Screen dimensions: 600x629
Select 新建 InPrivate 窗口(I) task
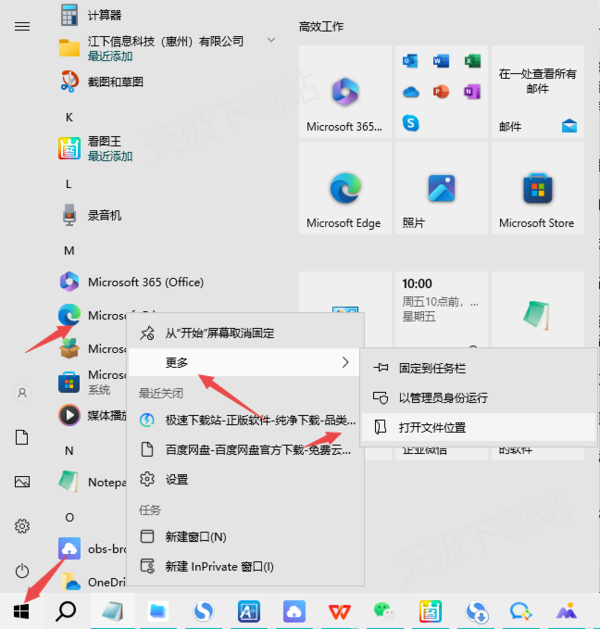click(245, 566)
